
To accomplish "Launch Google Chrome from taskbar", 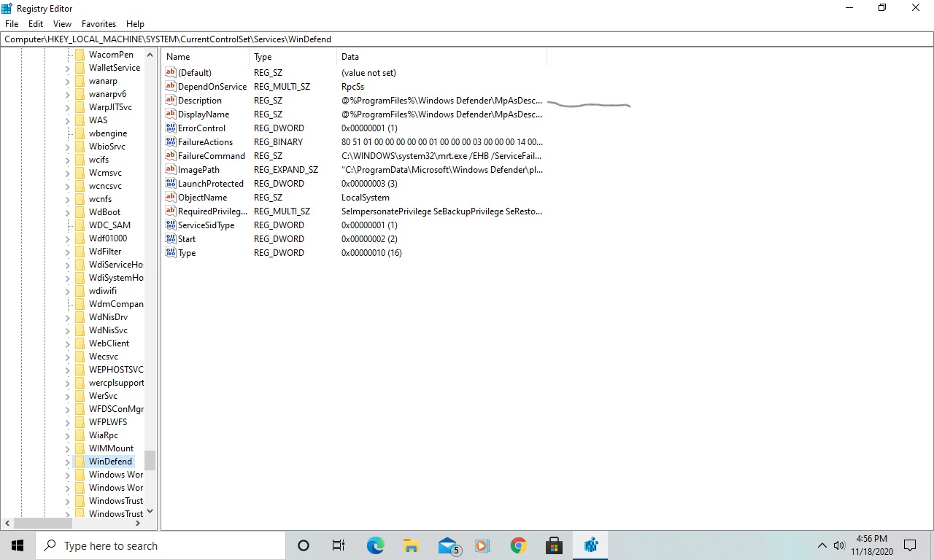I will pos(518,545).
